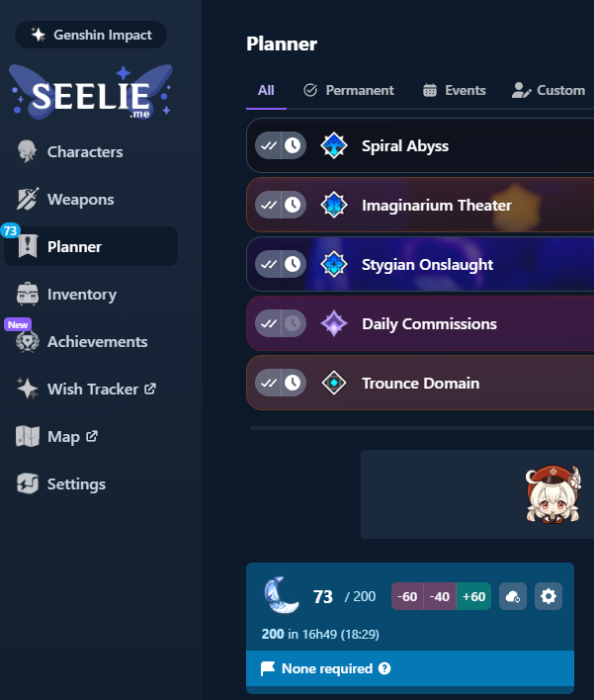Toggle the Imaginarium Theater timer clock
Screen dimensions: 594x700
click(x=294, y=205)
